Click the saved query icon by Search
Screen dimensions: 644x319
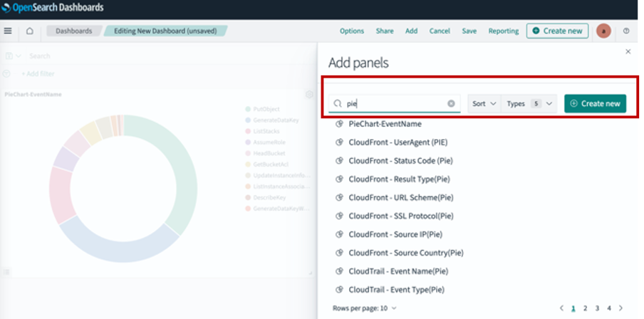tap(13, 56)
